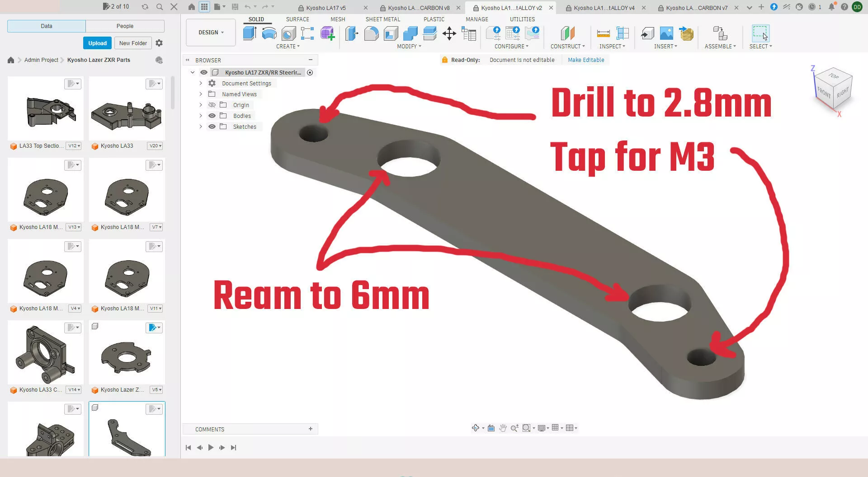The width and height of the screenshot is (868, 477).
Task: Add a comment with the plus button
Action: 311,429
